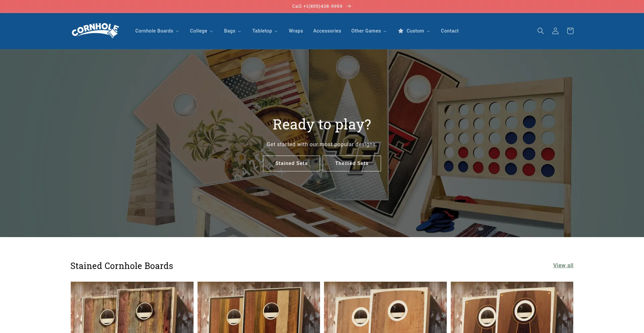The height and width of the screenshot is (333, 644).
Task: Expand the College dropdown
Action: click(x=201, y=31)
